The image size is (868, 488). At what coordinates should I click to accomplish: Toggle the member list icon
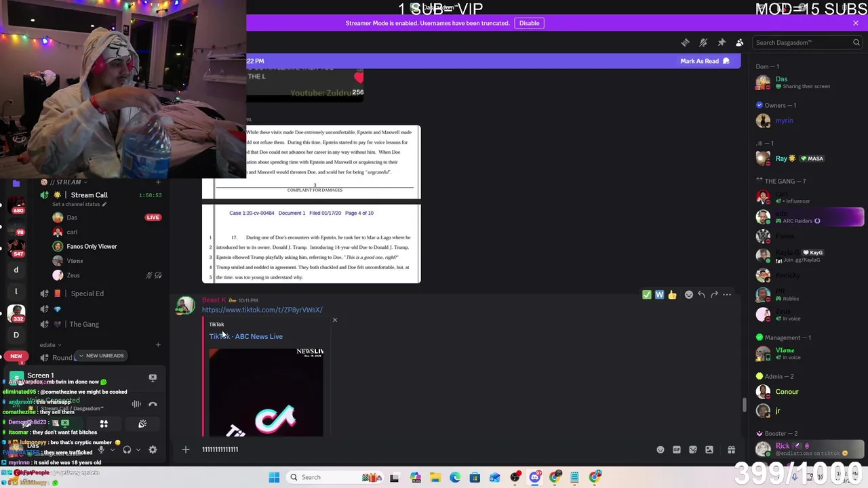coord(740,43)
